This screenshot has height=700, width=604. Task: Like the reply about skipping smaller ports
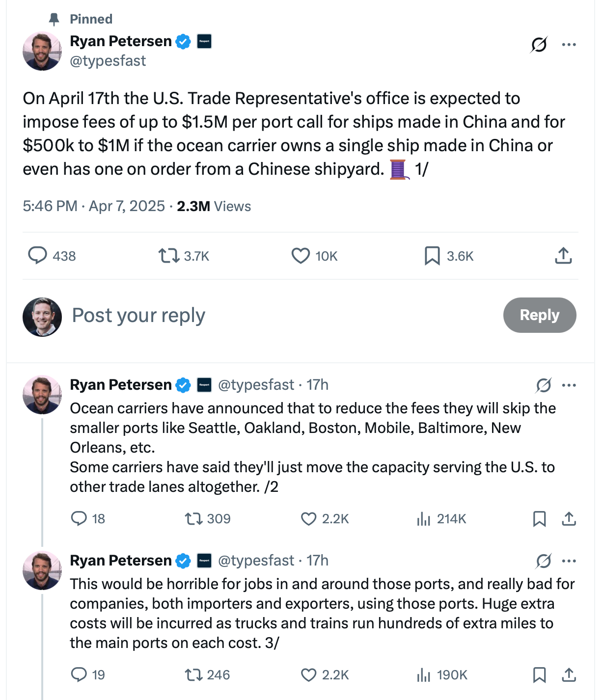click(x=309, y=519)
